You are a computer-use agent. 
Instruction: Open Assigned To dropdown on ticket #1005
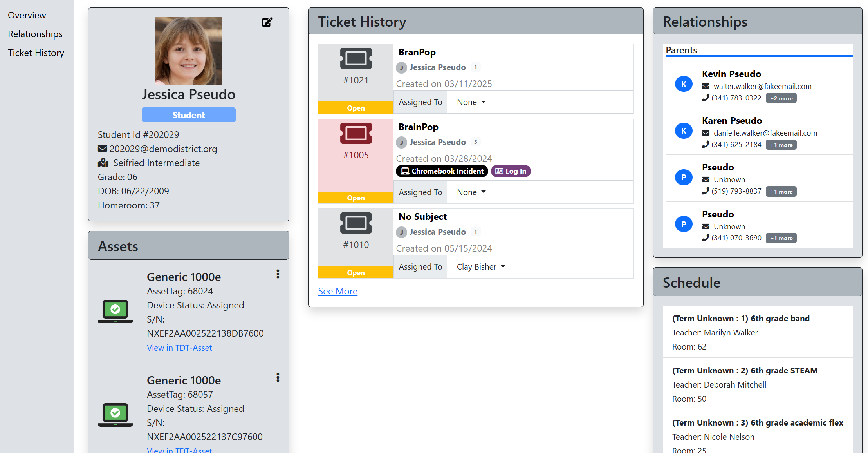pyautogui.click(x=471, y=192)
